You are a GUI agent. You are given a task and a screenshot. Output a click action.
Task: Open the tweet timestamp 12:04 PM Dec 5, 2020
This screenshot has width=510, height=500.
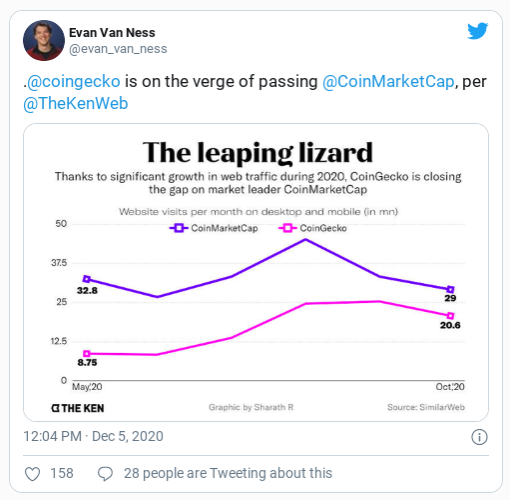click(x=93, y=436)
